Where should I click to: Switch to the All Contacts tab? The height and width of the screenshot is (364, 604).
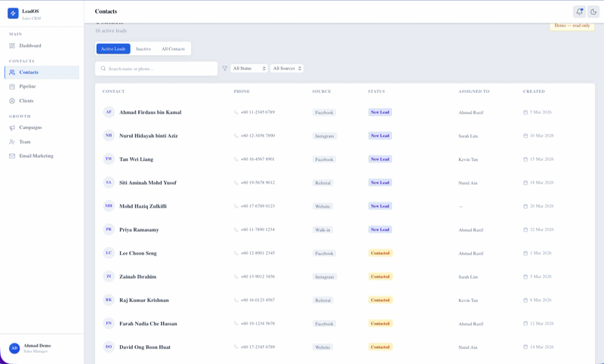click(173, 49)
